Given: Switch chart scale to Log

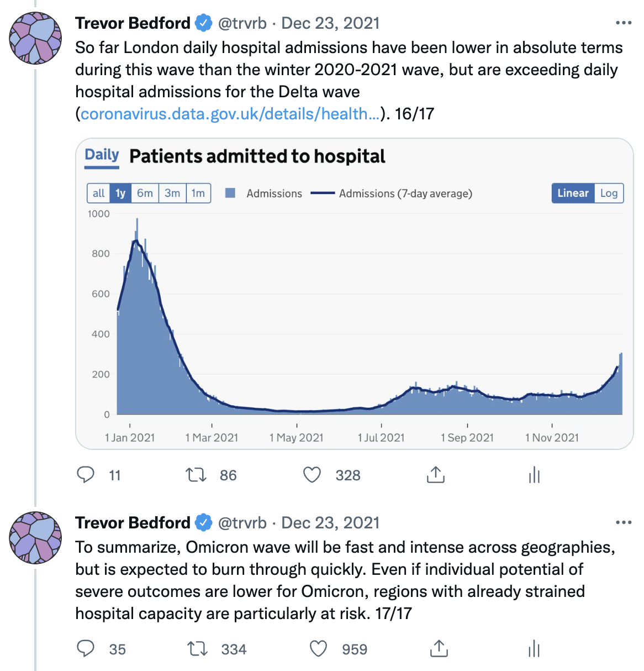Looking at the screenshot, I should pyautogui.click(x=609, y=193).
